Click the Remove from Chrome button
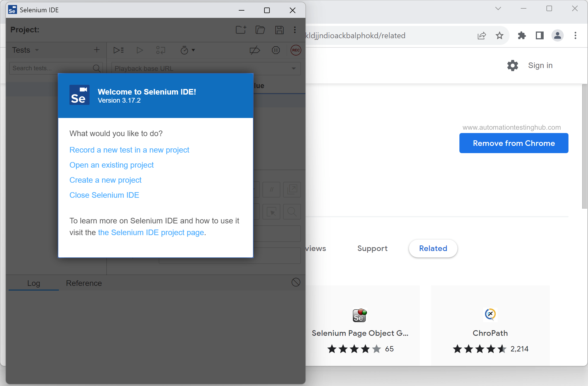Image resolution: width=588 pixels, height=386 pixels. pyautogui.click(x=514, y=143)
